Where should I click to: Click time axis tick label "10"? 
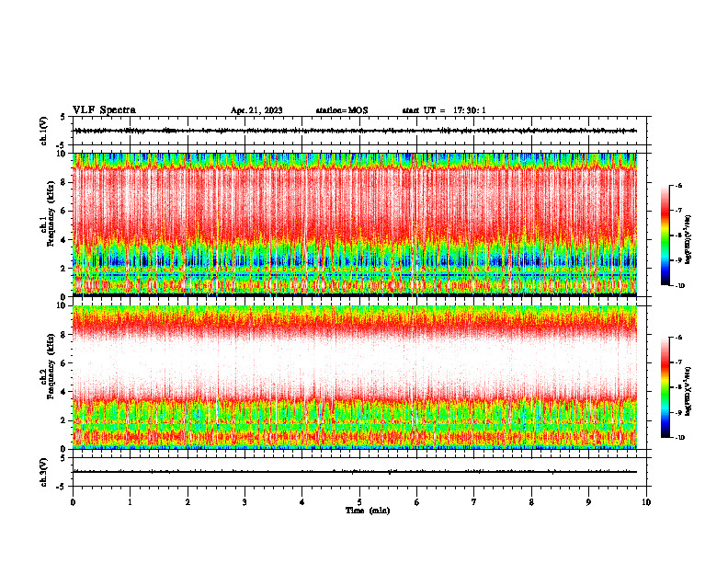[x=646, y=502]
